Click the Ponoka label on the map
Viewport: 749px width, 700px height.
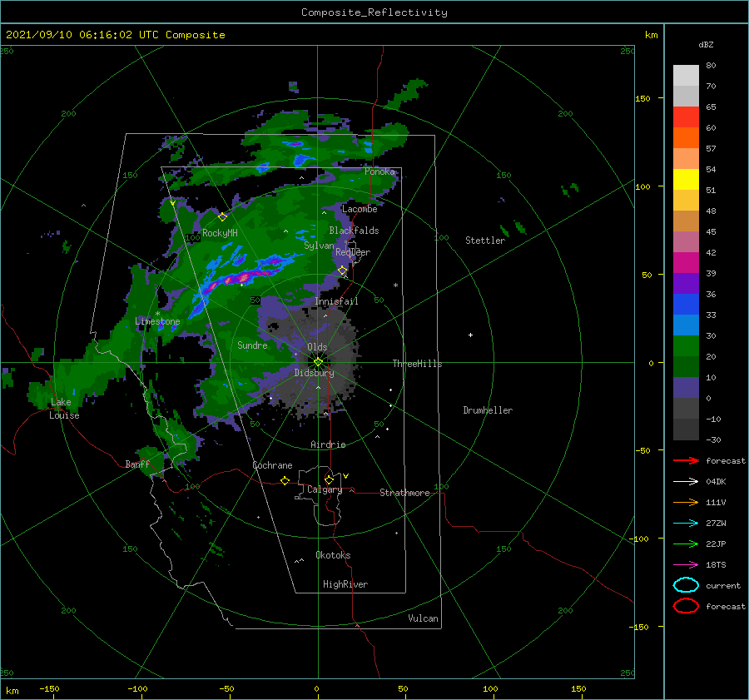[379, 171]
